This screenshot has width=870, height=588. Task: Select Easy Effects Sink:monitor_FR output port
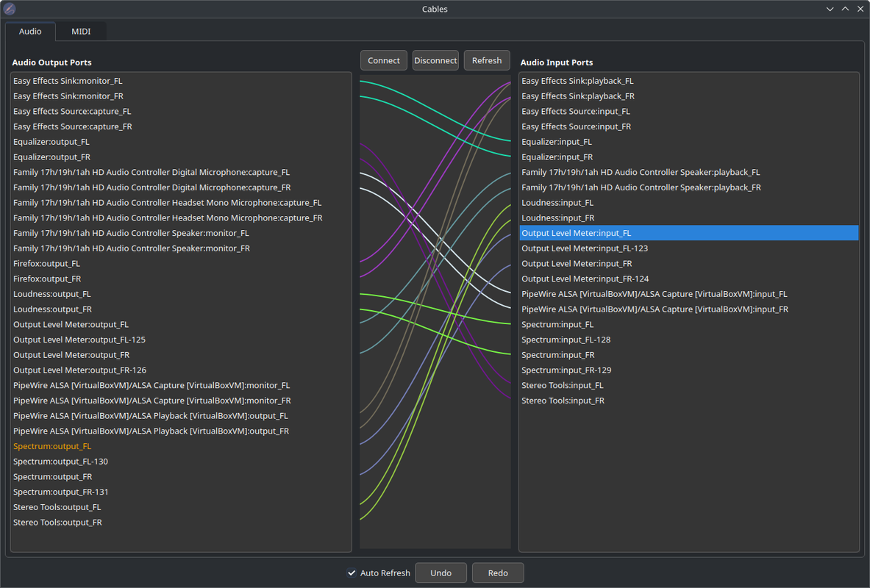(x=181, y=96)
